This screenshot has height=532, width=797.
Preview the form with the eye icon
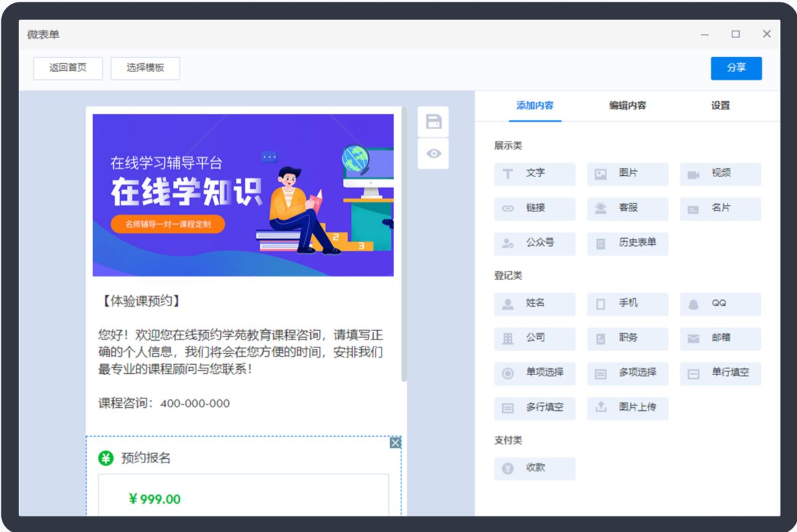click(x=433, y=154)
